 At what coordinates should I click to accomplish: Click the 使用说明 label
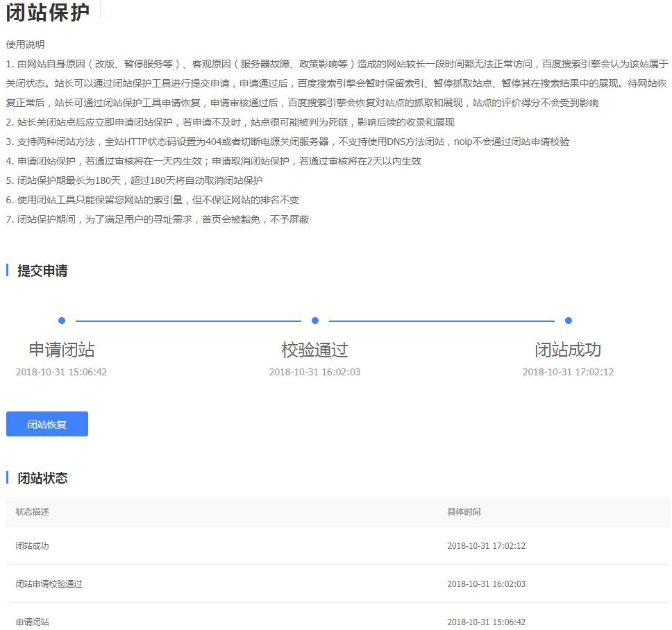click(x=26, y=44)
